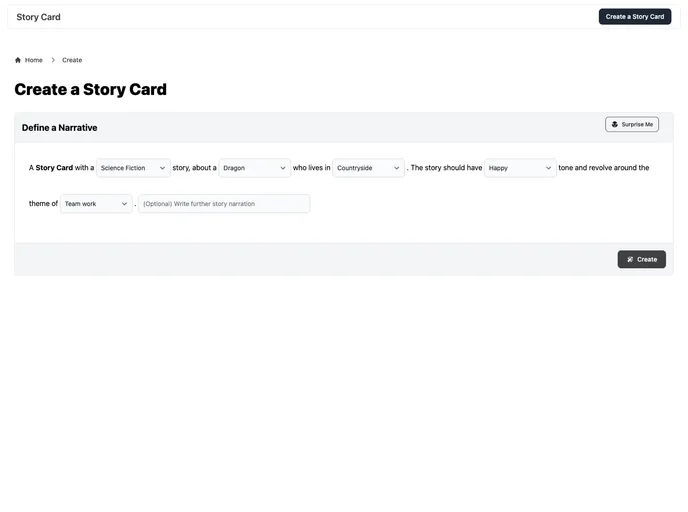Open the Happy tone dropdown
Viewport: 688px width, 512px height.
(520, 168)
